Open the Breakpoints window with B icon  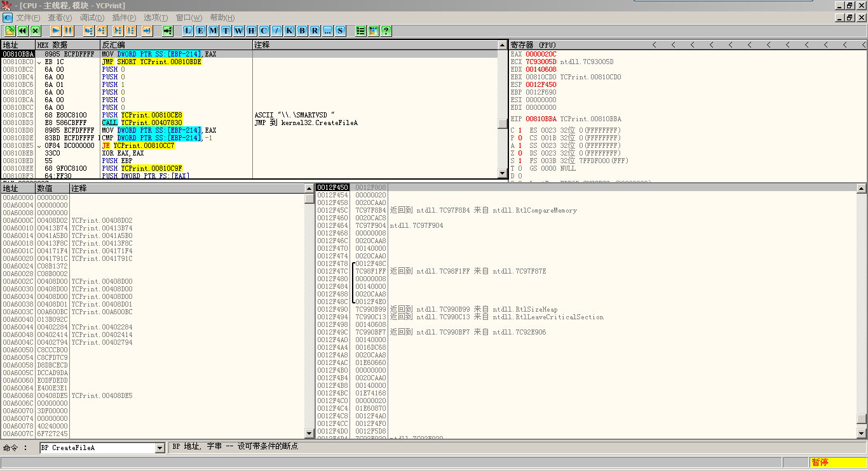point(302,30)
